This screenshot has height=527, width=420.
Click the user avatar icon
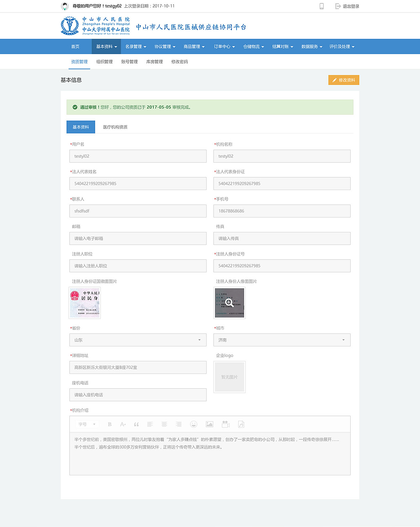pos(65,6)
